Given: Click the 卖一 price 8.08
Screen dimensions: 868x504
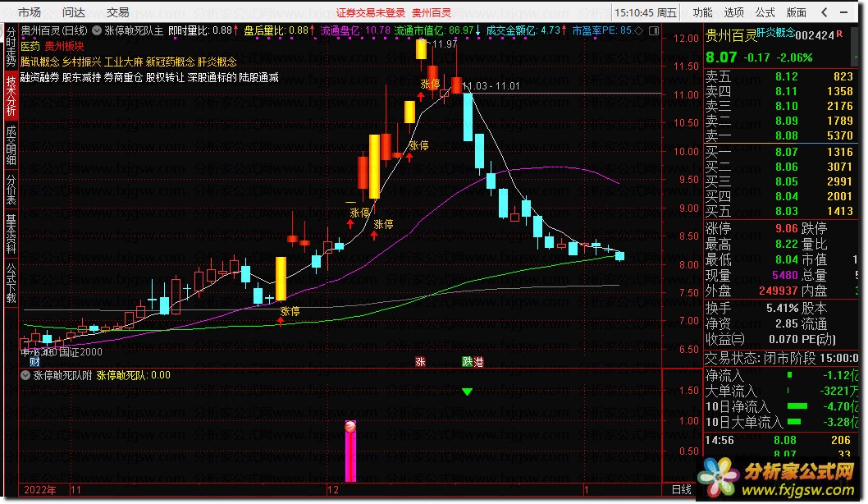Looking at the screenshot, I should tap(787, 135).
